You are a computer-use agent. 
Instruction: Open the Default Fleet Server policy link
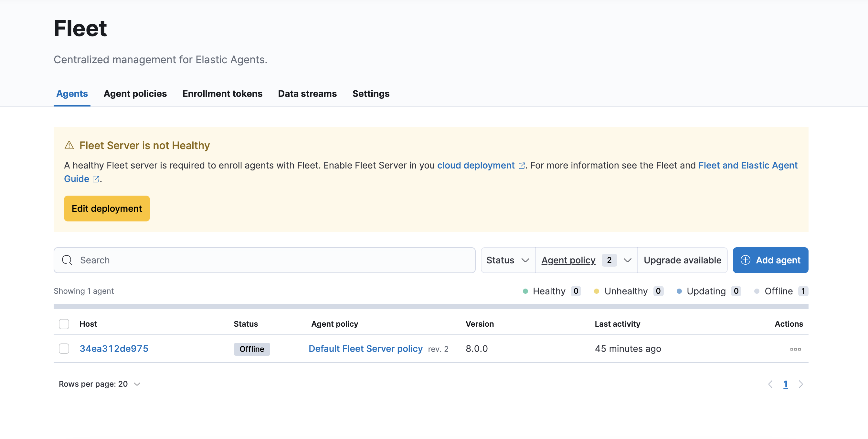pyautogui.click(x=365, y=348)
